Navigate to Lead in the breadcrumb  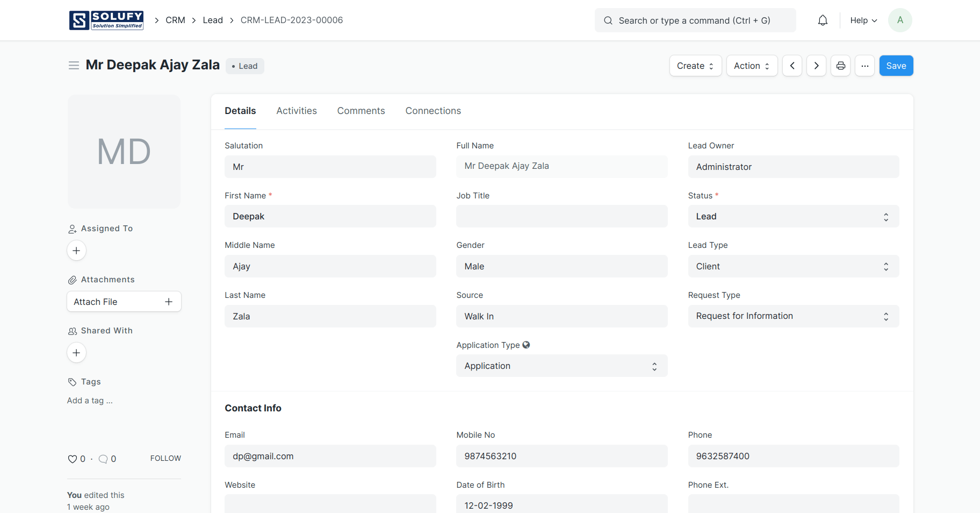pos(213,20)
